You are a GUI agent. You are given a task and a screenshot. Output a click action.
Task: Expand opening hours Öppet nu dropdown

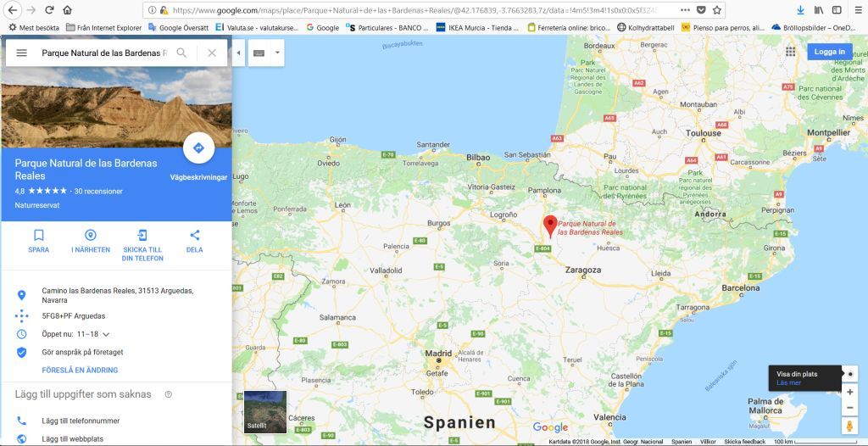point(106,334)
